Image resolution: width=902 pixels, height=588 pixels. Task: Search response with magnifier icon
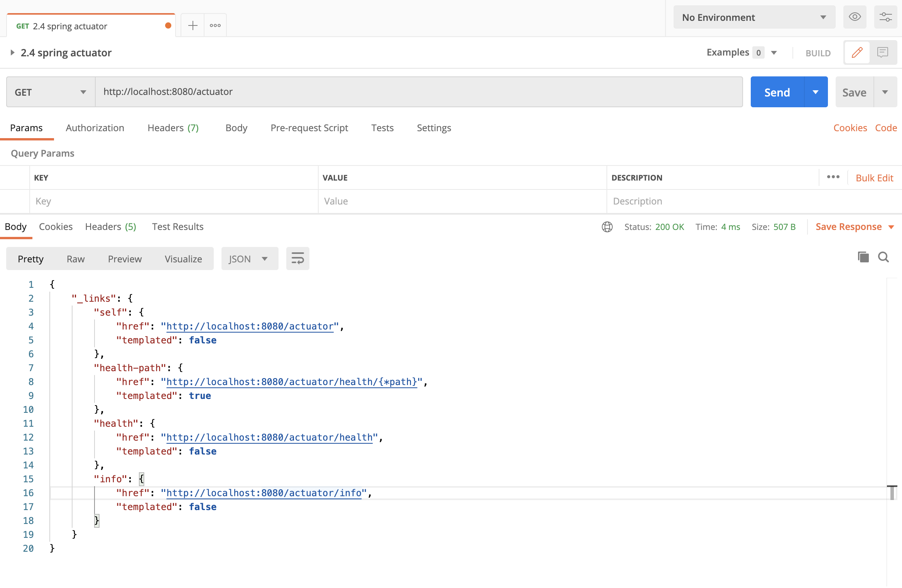[x=883, y=257]
